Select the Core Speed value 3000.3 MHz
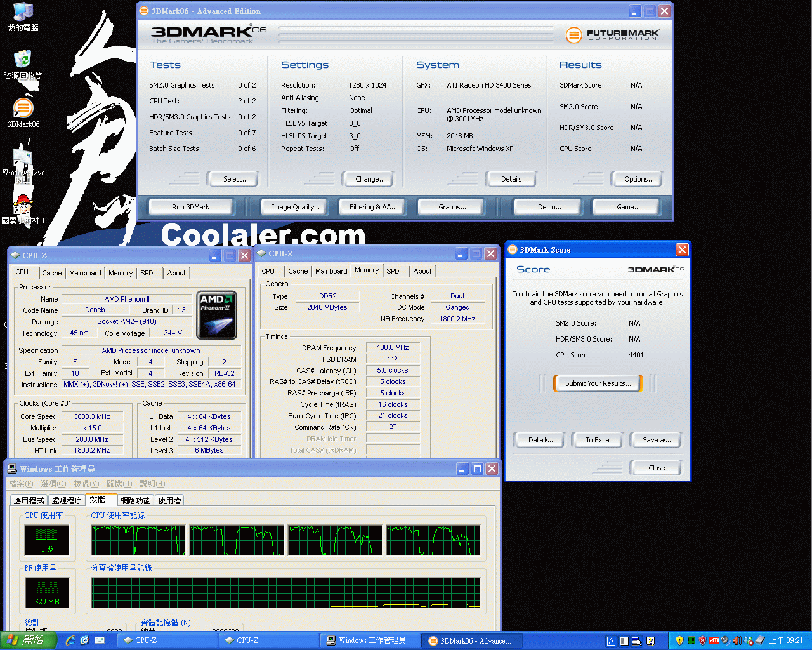The image size is (812, 650). [92, 416]
